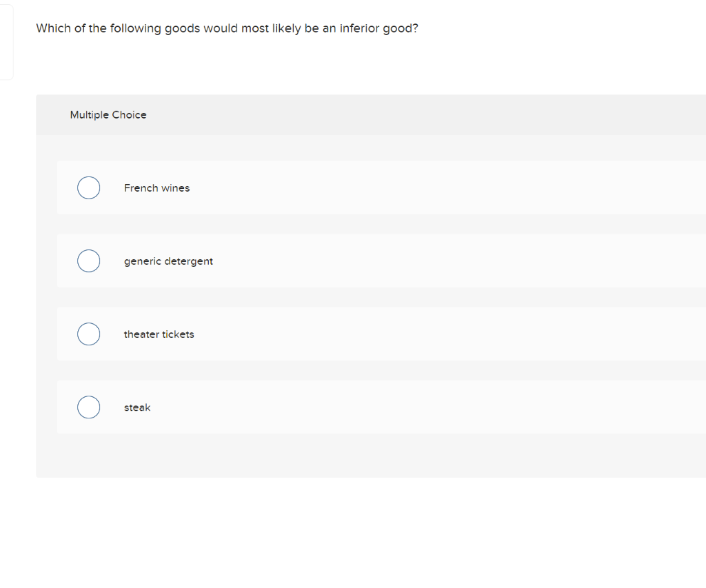This screenshot has height=588, width=706.
Task: Select the radio button for steak
Action: tap(89, 407)
